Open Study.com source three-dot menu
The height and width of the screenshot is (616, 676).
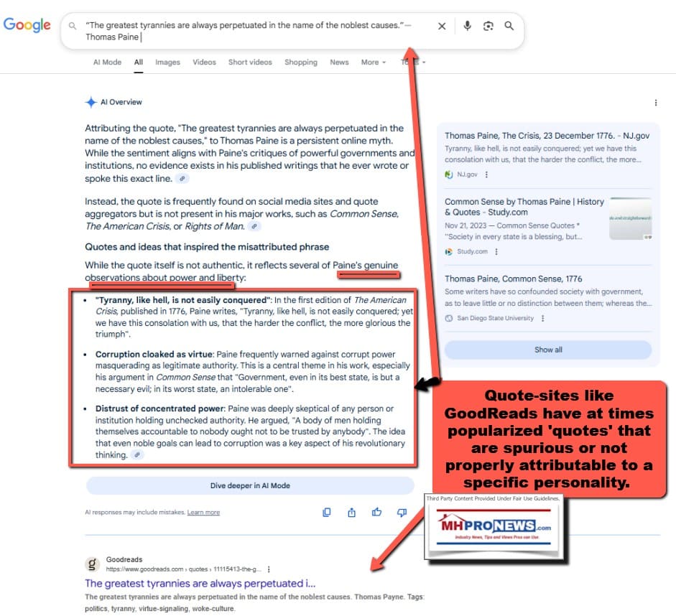[496, 251]
